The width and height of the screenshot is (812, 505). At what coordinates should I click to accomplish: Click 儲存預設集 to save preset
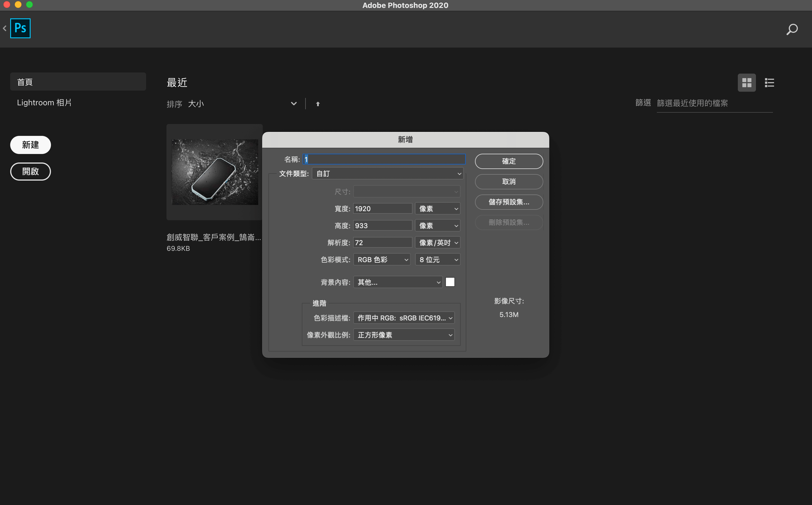(509, 202)
